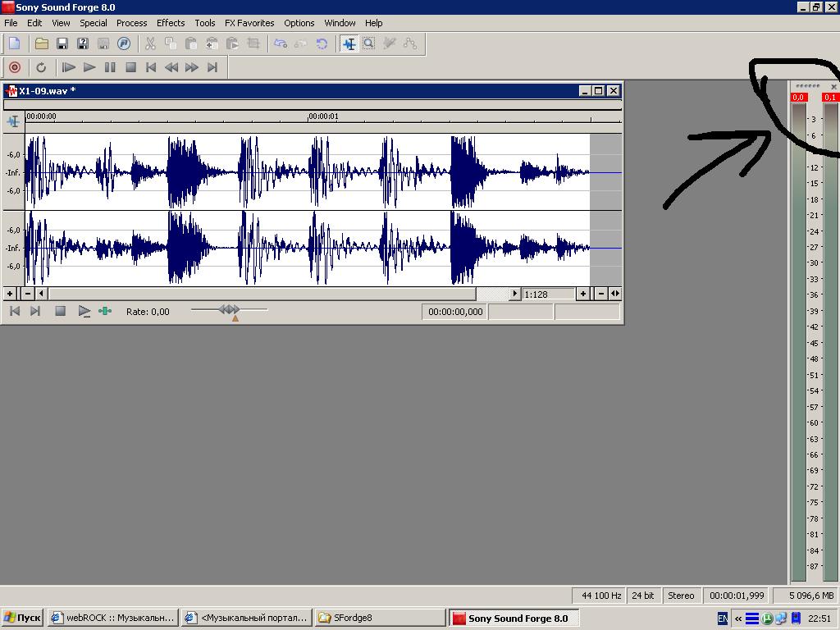Image resolution: width=840 pixels, height=630 pixels.
Task: Open the Effects menu
Action: pyautogui.click(x=171, y=23)
